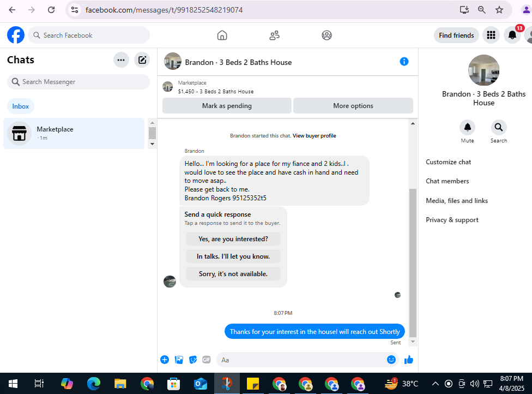Open conversation information icon
The width and height of the screenshot is (532, 394).
point(404,62)
